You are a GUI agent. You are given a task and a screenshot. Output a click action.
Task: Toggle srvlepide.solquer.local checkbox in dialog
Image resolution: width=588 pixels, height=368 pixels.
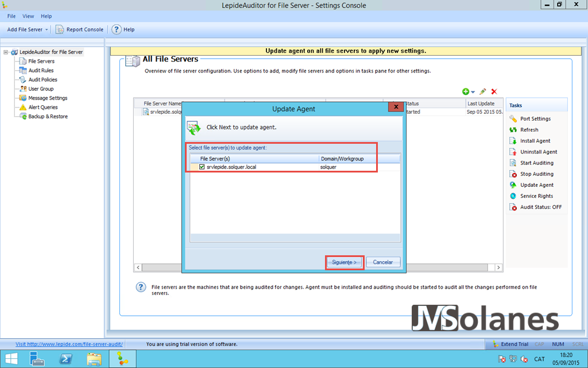(202, 167)
